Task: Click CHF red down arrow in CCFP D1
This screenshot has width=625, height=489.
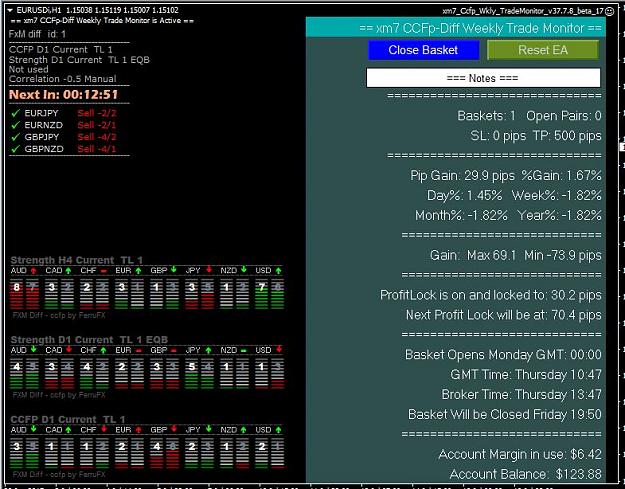Action: (104, 429)
